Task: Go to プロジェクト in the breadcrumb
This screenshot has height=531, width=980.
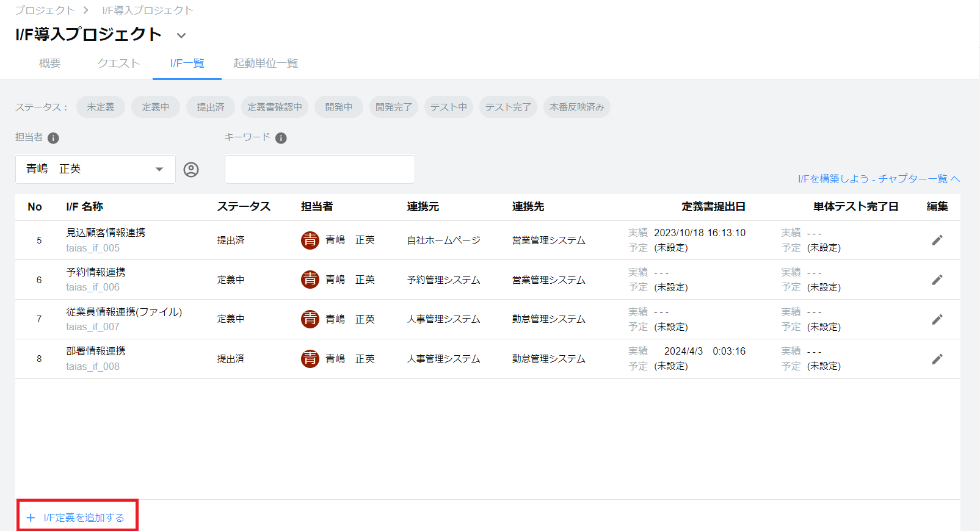Action: (45, 10)
